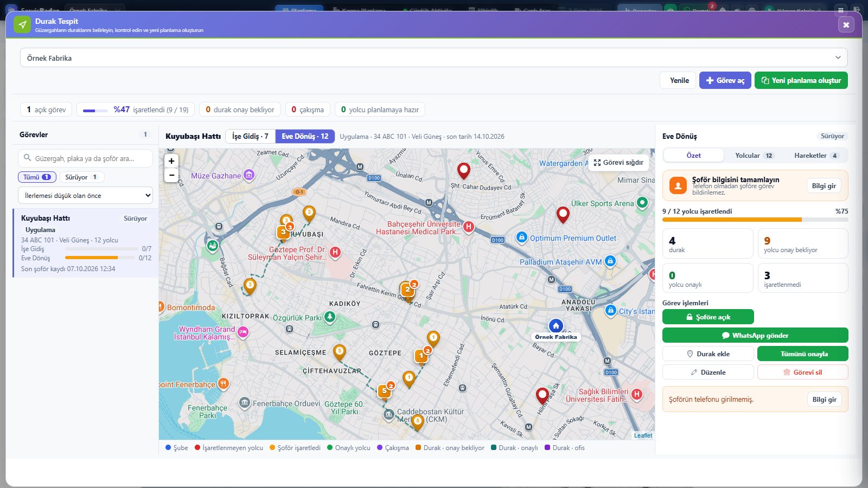Click the WhatsApp gönder button
Screen dimensions: 868x488
coord(755,335)
